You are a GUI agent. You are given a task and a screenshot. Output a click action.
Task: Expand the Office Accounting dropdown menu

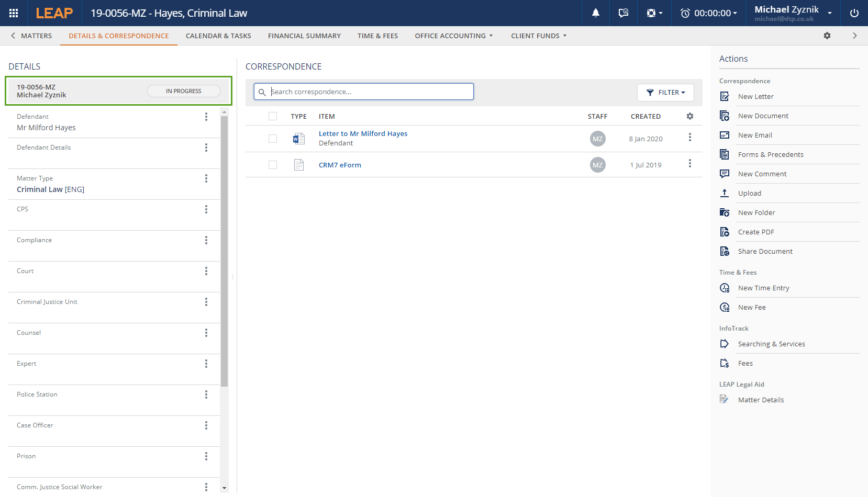(x=453, y=36)
